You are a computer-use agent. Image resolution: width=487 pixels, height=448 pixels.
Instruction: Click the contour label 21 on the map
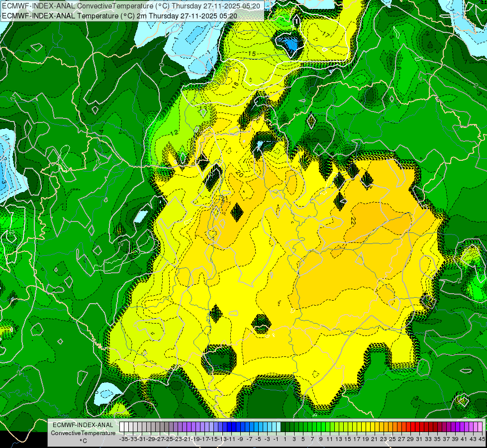[225, 198]
